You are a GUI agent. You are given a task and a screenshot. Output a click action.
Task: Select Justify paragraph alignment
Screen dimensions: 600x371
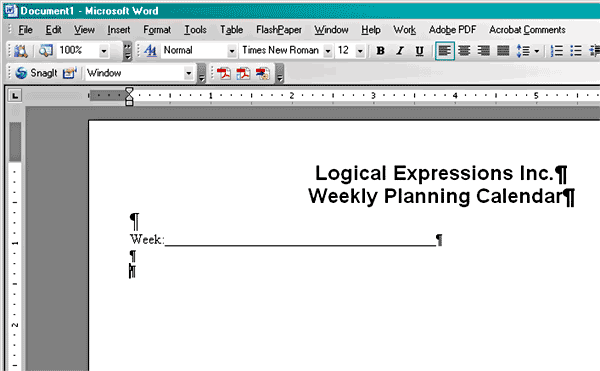[503, 50]
